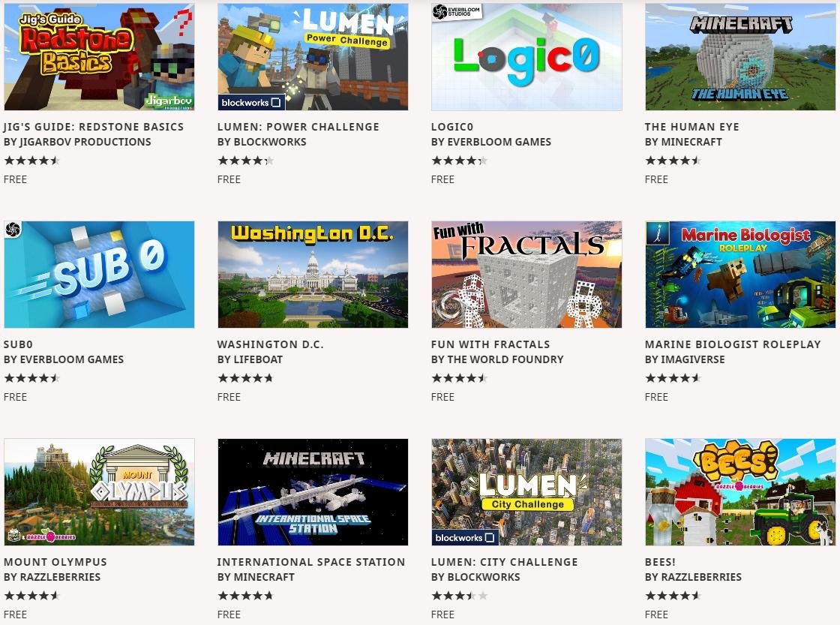Click the Mount Olympus thumbnail
The image size is (840, 625).
point(99,492)
